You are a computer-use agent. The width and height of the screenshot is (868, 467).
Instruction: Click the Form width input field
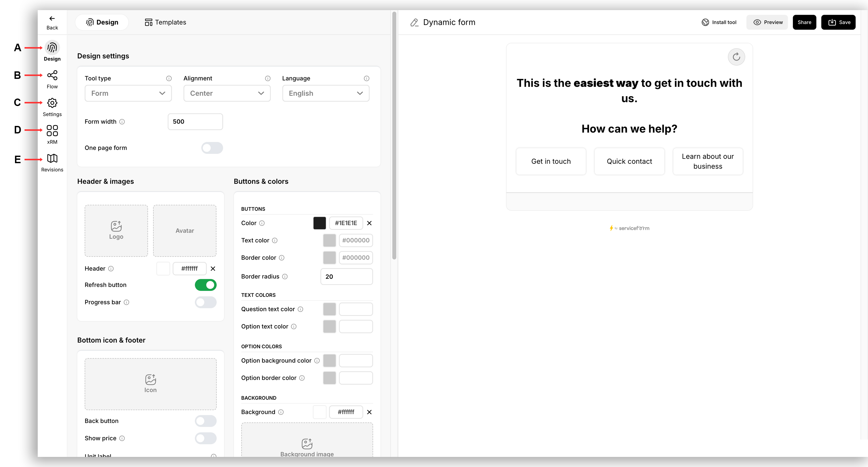point(195,122)
